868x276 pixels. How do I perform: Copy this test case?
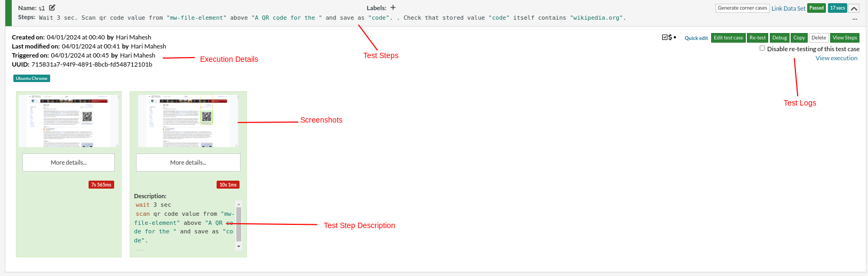[x=799, y=38]
